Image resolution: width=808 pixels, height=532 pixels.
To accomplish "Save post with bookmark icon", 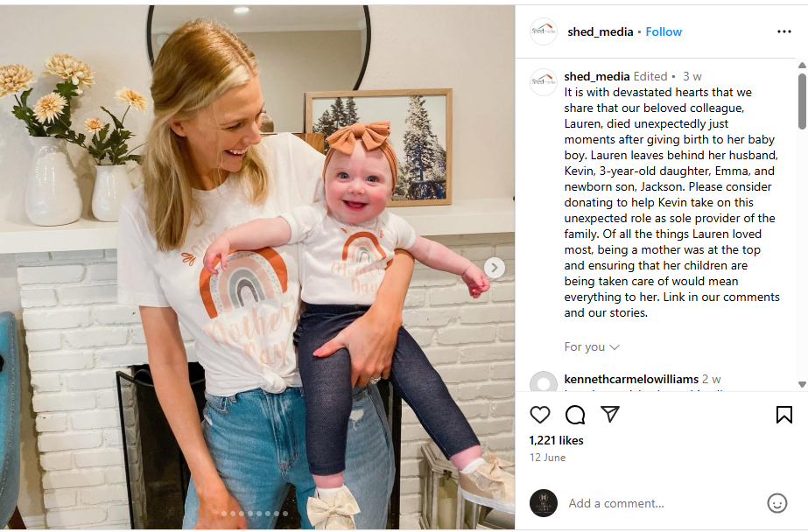I will [783, 415].
